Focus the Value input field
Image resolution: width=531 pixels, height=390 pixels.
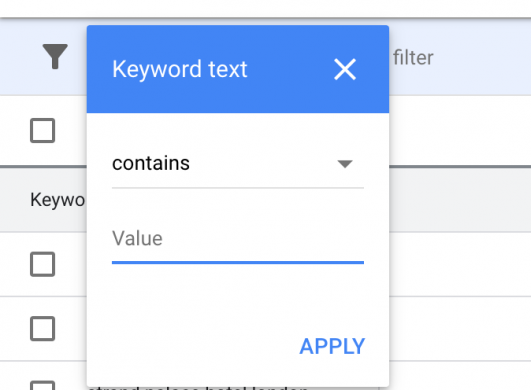click(x=238, y=239)
